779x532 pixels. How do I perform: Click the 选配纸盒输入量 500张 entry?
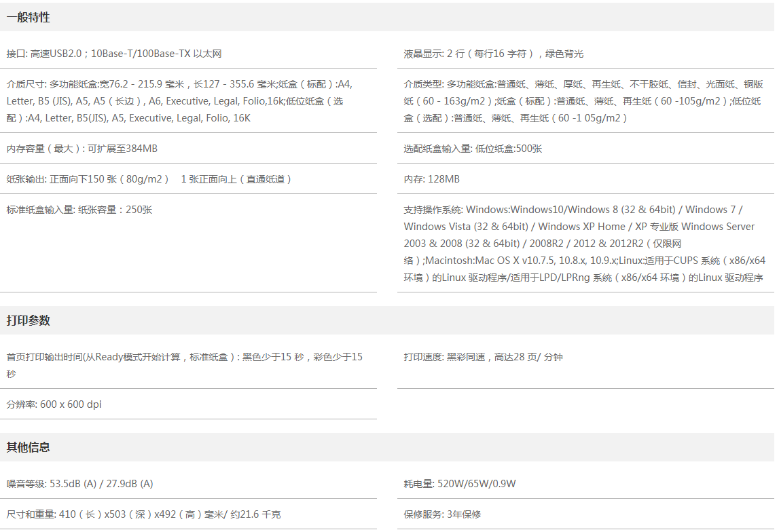[x=473, y=149]
